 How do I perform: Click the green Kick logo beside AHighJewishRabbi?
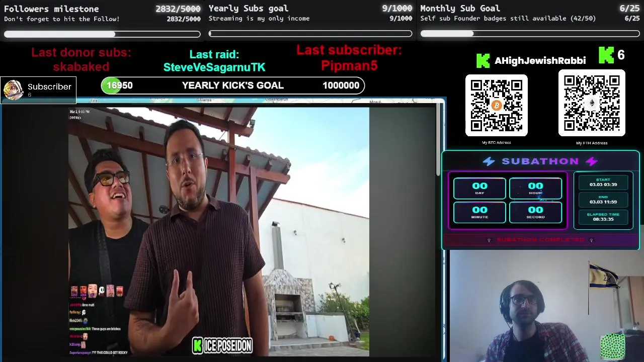(x=483, y=60)
